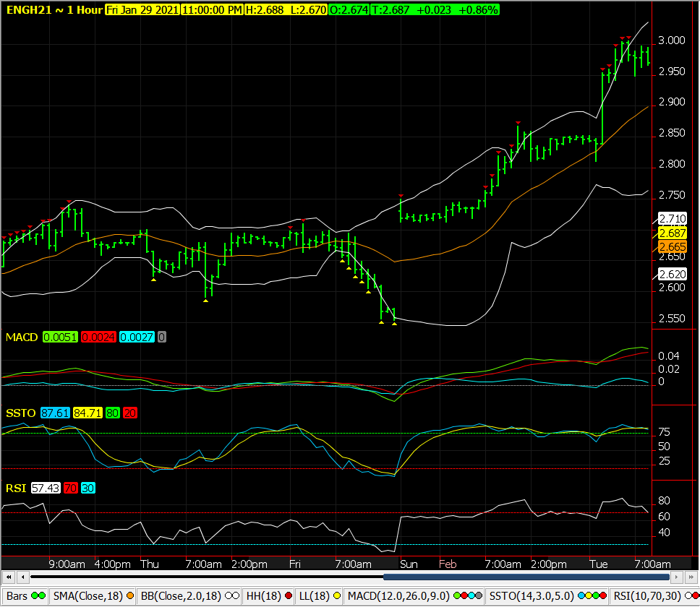The width and height of the screenshot is (700, 607).
Task: Click the 2.710 upper band price tag
Action: click(673, 218)
